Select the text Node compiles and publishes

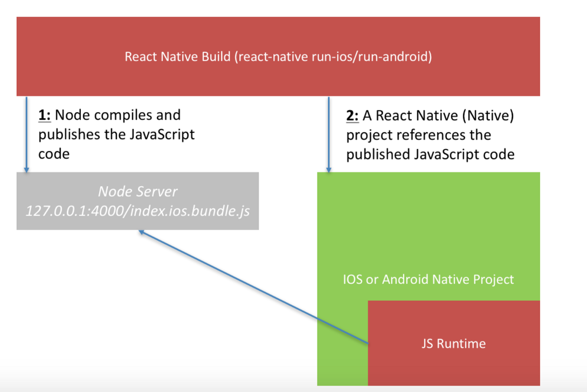click(x=108, y=124)
